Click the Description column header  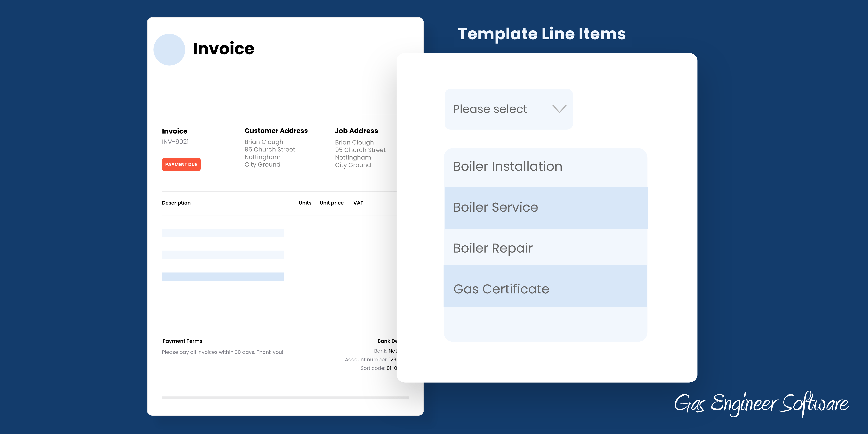click(x=176, y=203)
